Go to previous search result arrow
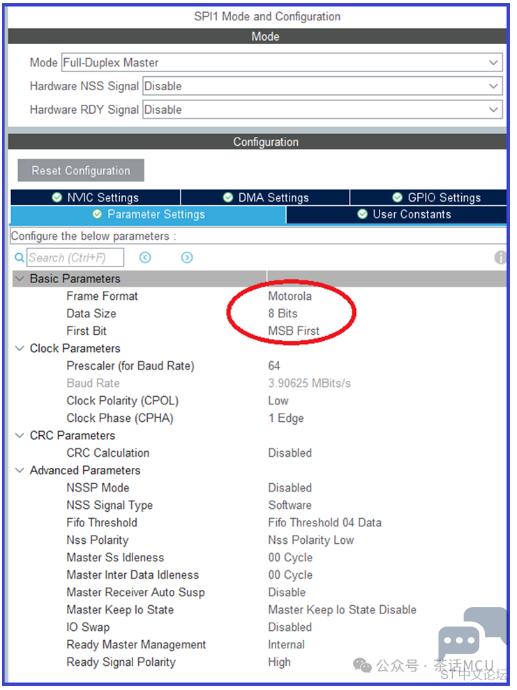 [x=145, y=257]
